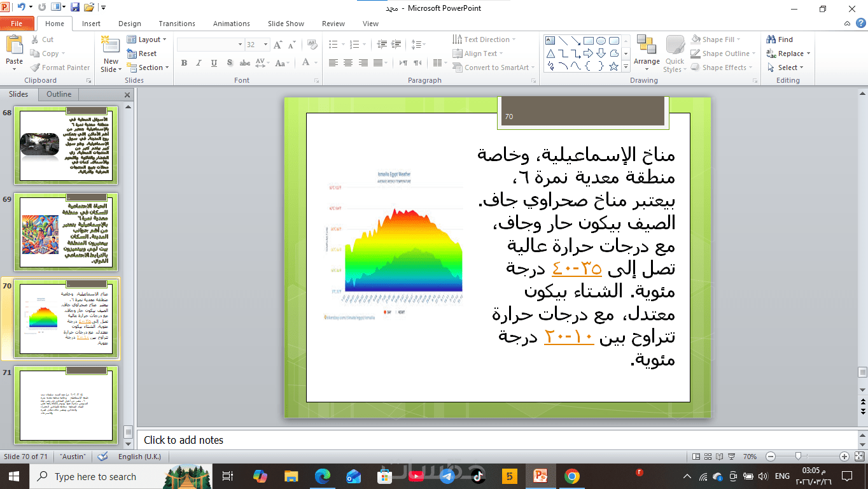Toggle Bold formatting
Image resolution: width=868 pixels, height=489 pixels.
[184, 63]
